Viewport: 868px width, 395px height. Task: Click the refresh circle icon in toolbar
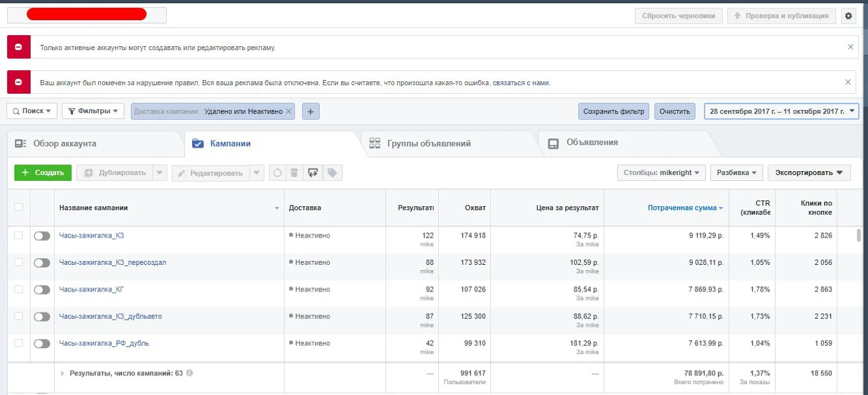[277, 172]
